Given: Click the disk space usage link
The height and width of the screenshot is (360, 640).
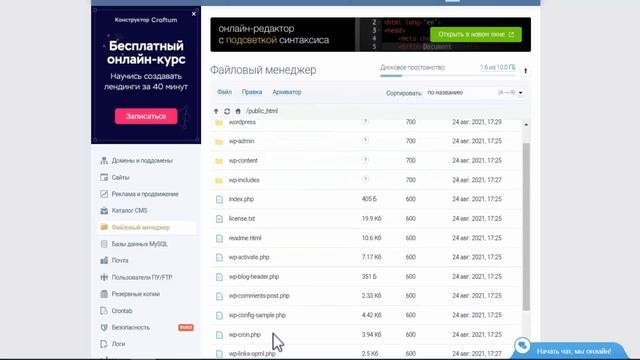Looking at the screenshot, I should (498, 67).
